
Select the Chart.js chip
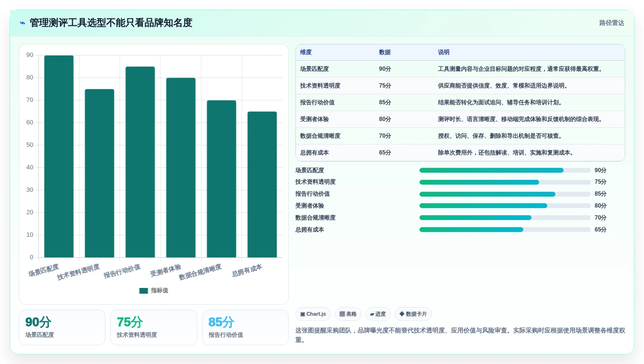coord(313,314)
